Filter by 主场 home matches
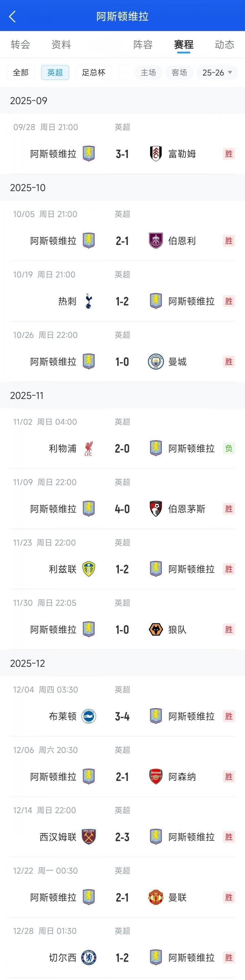Viewport: 245px width, 980px height. [x=148, y=73]
